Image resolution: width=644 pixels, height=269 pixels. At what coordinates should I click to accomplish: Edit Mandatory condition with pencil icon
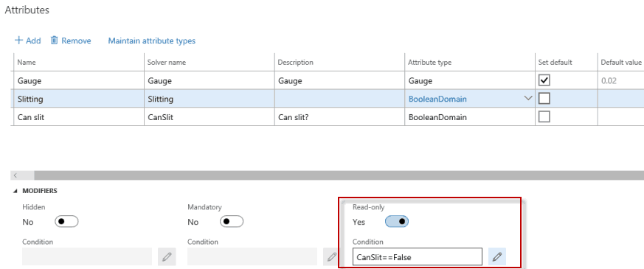pos(332,256)
